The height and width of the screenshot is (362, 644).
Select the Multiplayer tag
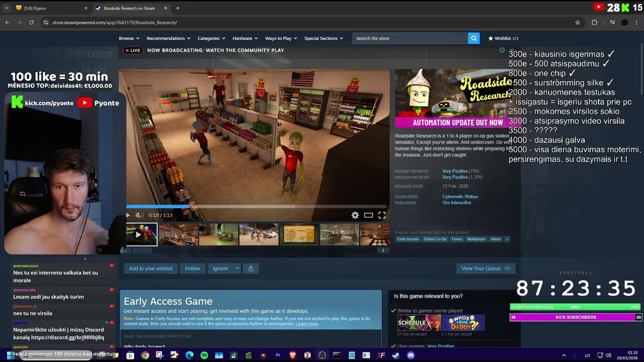point(476,239)
